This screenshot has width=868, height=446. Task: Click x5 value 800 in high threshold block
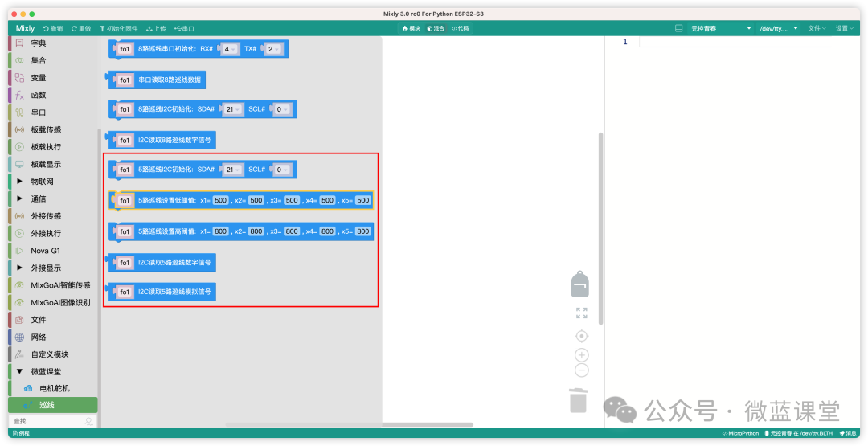click(363, 231)
